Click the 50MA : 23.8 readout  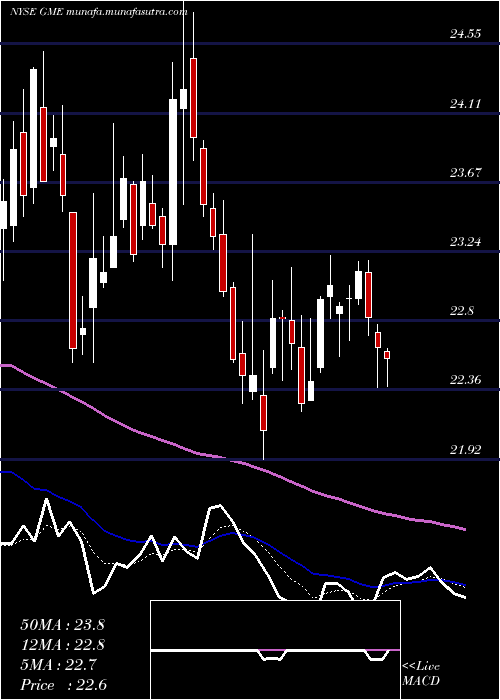tap(62, 625)
